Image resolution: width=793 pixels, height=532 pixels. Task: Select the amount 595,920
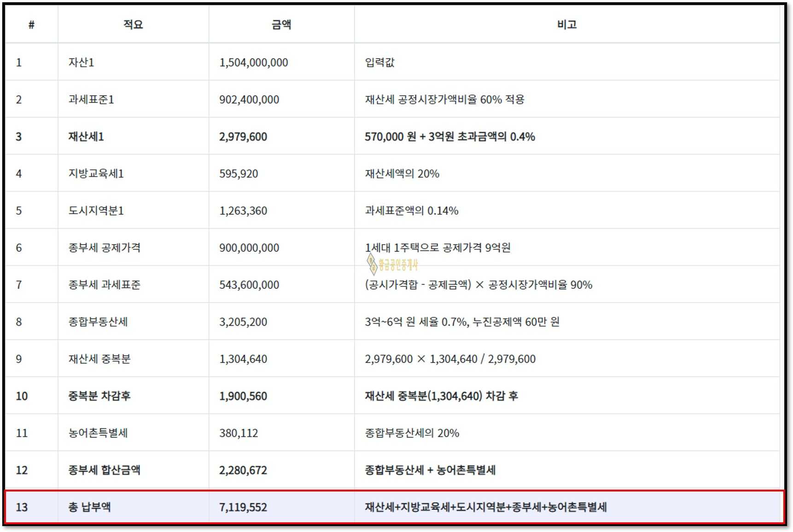239,174
